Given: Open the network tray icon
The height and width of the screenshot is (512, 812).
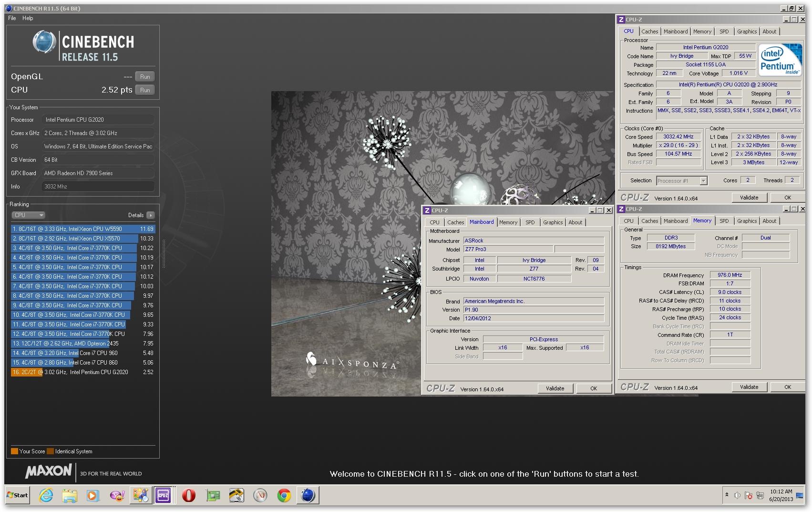Looking at the screenshot, I should point(760,495).
